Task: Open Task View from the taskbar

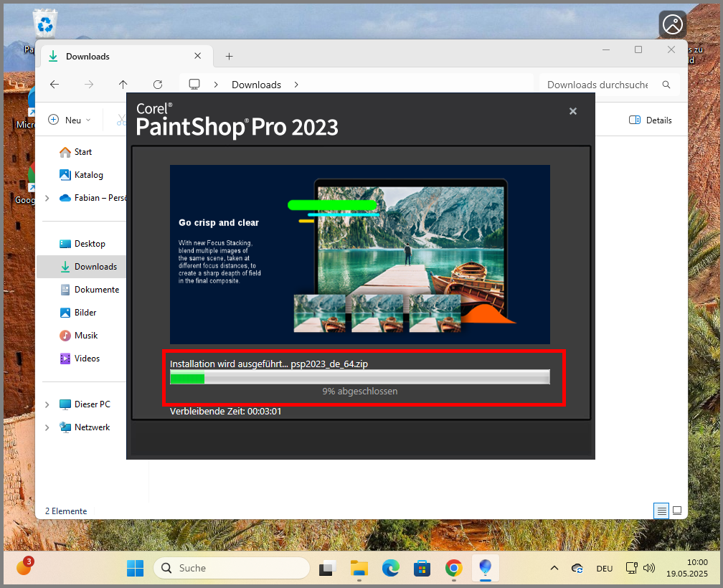Action: pyautogui.click(x=325, y=568)
